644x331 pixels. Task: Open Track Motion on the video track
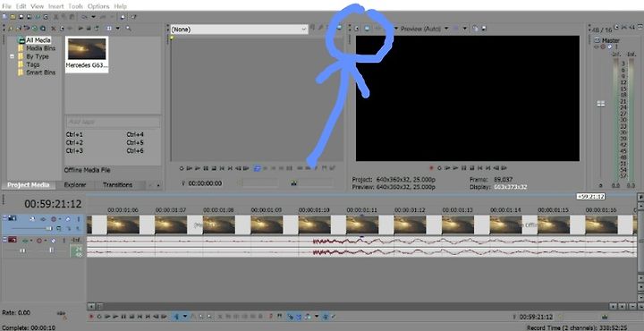tap(32, 219)
